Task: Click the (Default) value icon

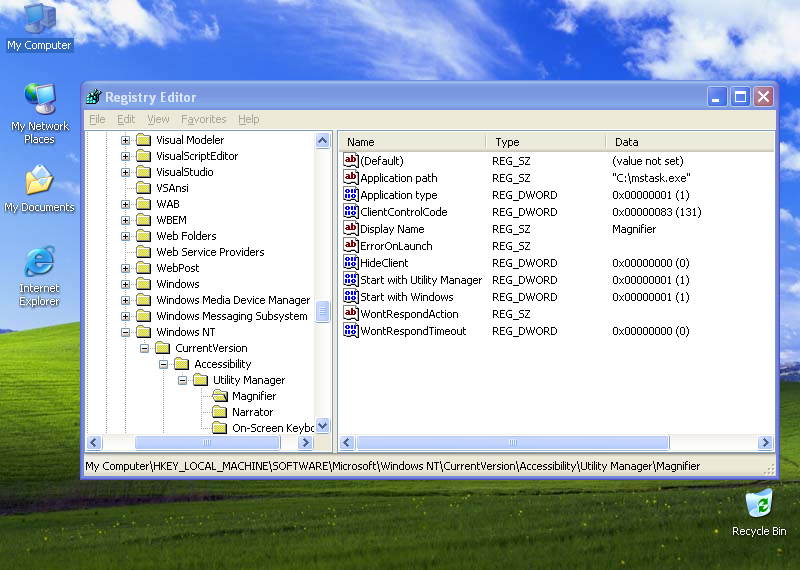Action: point(351,161)
